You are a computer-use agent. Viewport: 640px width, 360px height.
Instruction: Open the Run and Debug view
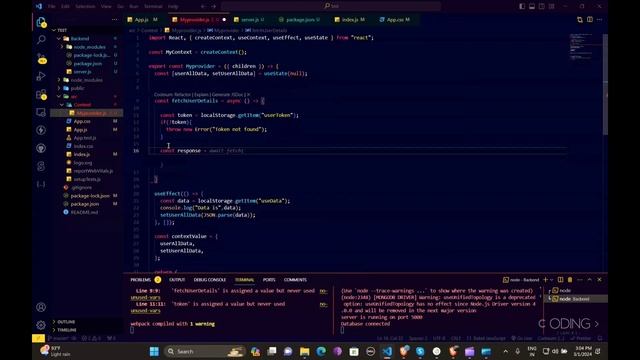click(x=41, y=76)
